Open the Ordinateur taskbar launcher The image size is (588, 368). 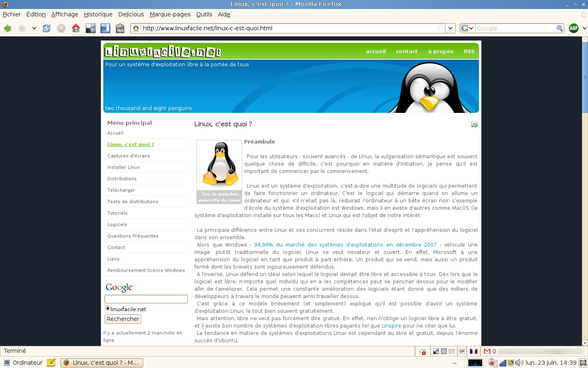pos(23,363)
